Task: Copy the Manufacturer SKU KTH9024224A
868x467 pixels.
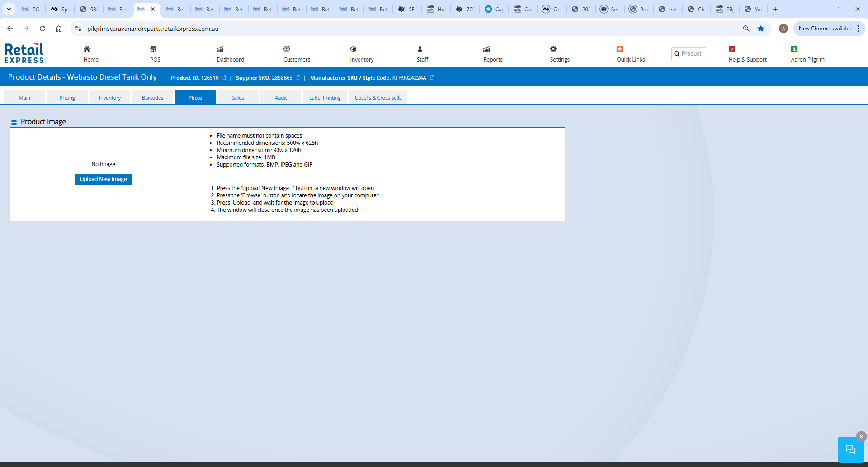Action: click(432, 78)
